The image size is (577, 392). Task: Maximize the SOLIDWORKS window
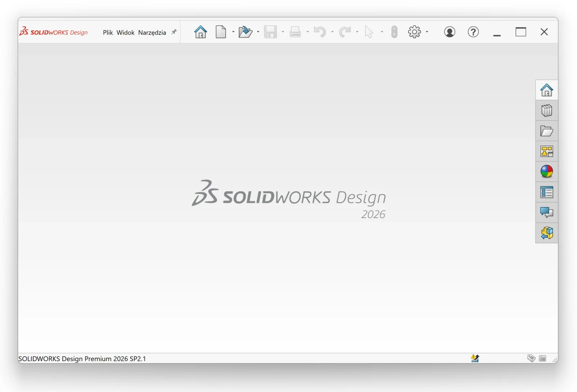(x=521, y=32)
